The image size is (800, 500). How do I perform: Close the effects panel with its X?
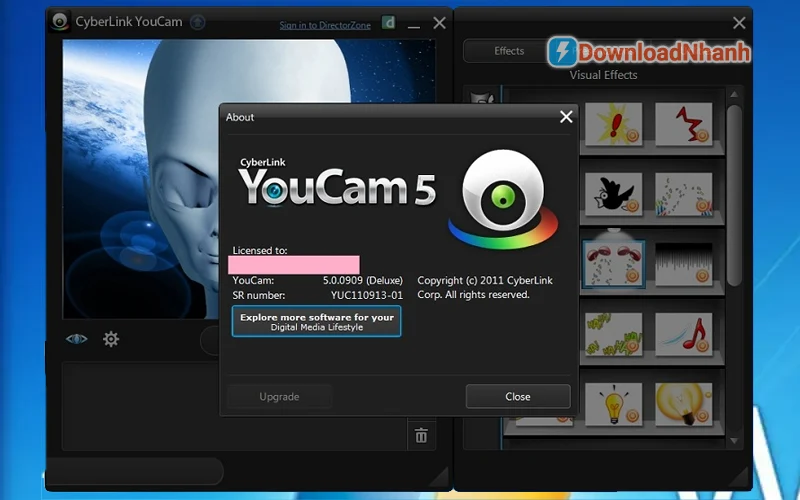[739, 22]
